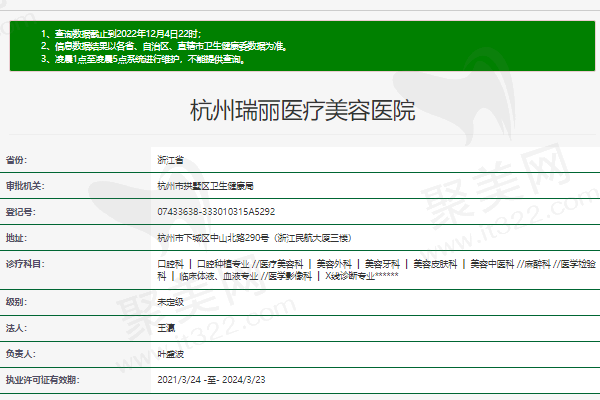Screen dimensions: 600x400
Task: Click notice line 3 about 系统进行维护
Action: point(143,59)
